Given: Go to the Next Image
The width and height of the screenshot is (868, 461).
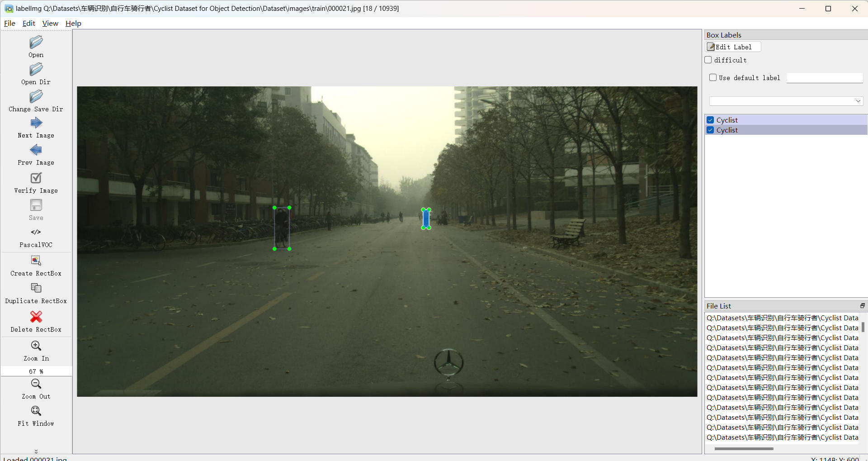Looking at the screenshot, I should pyautogui.click(x=36, y=123).
